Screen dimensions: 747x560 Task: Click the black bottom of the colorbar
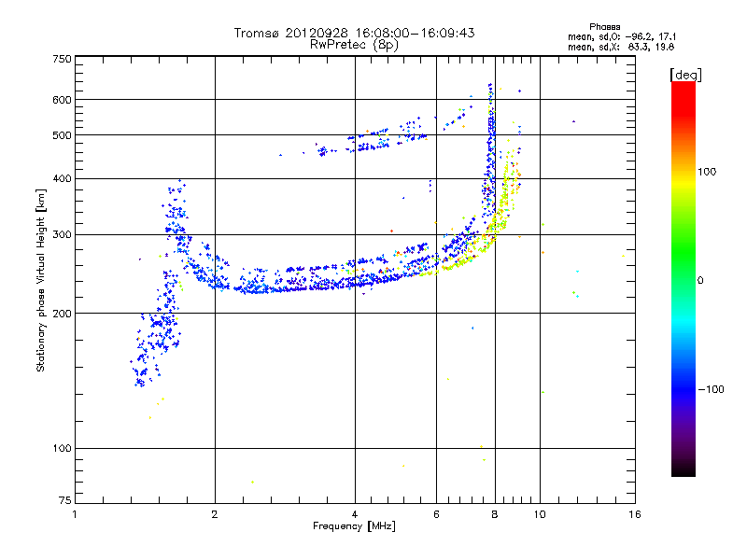coord(684,469)
